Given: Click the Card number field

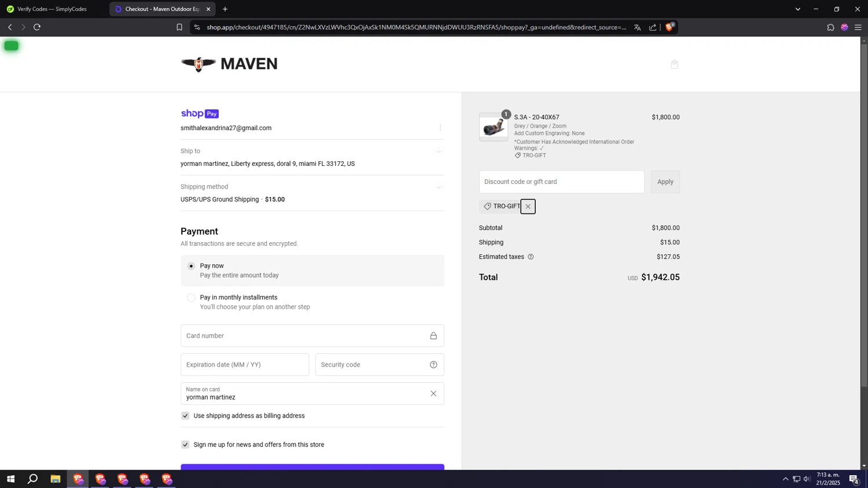Looking at the screenshot, I should tap(312, 336).
